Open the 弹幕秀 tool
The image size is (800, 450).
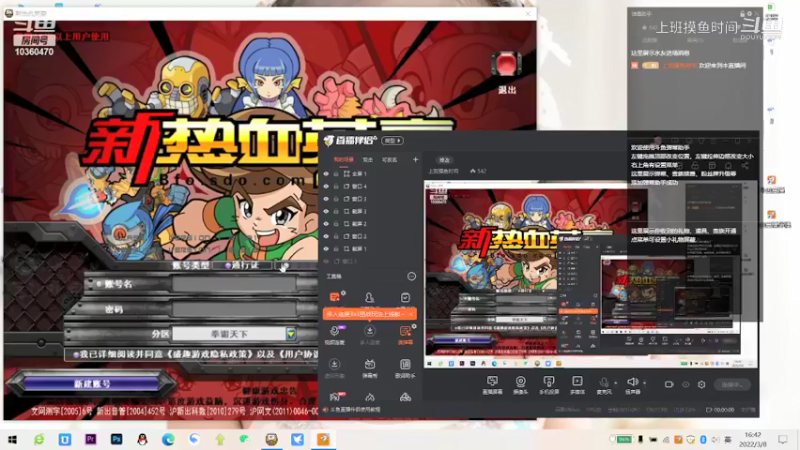[x=369, y=367]
